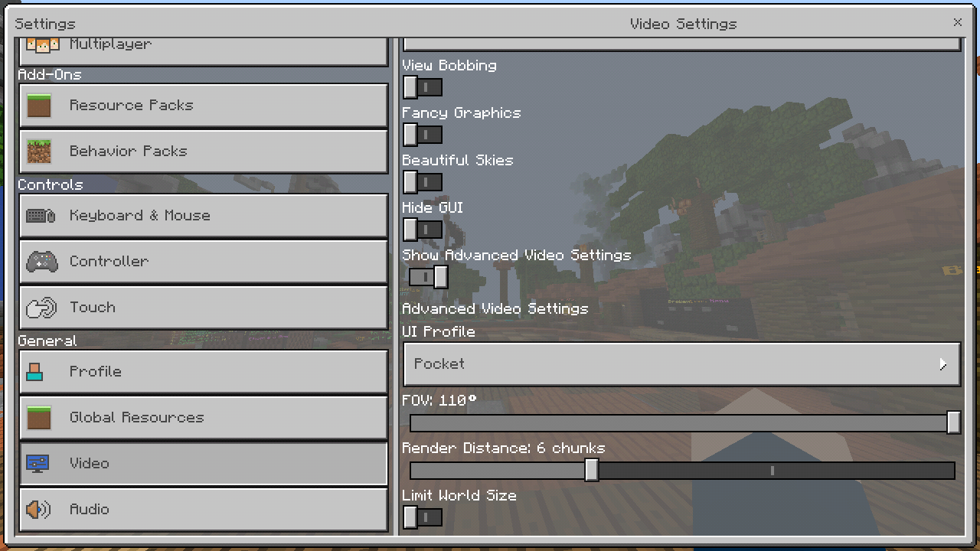
Task: Open Global Resources label
Action: click(136, 418)
